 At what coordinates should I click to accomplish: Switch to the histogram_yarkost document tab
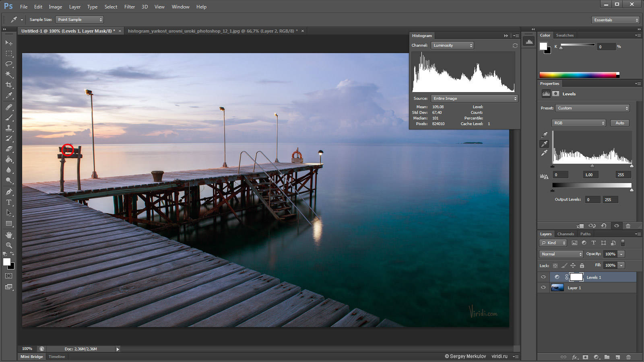point(213,31)
